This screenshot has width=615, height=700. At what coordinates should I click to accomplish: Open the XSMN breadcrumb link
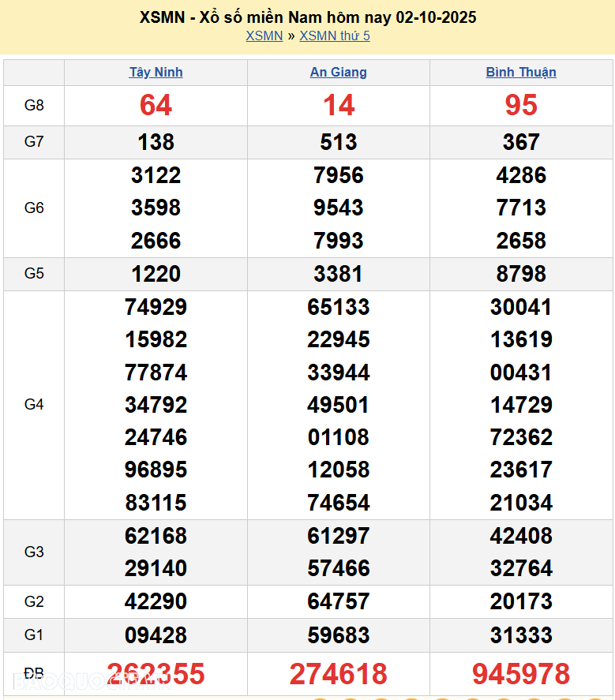pyautogui.click(x=264, y=36)
